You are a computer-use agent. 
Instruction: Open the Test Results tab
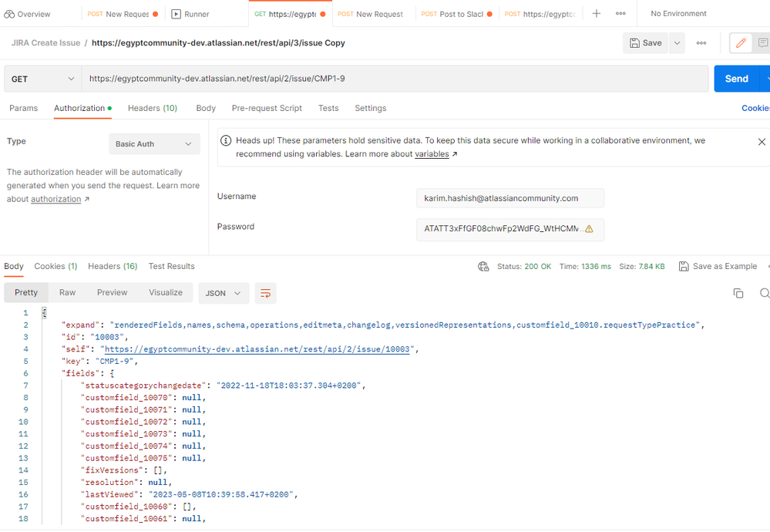point(171,266)
